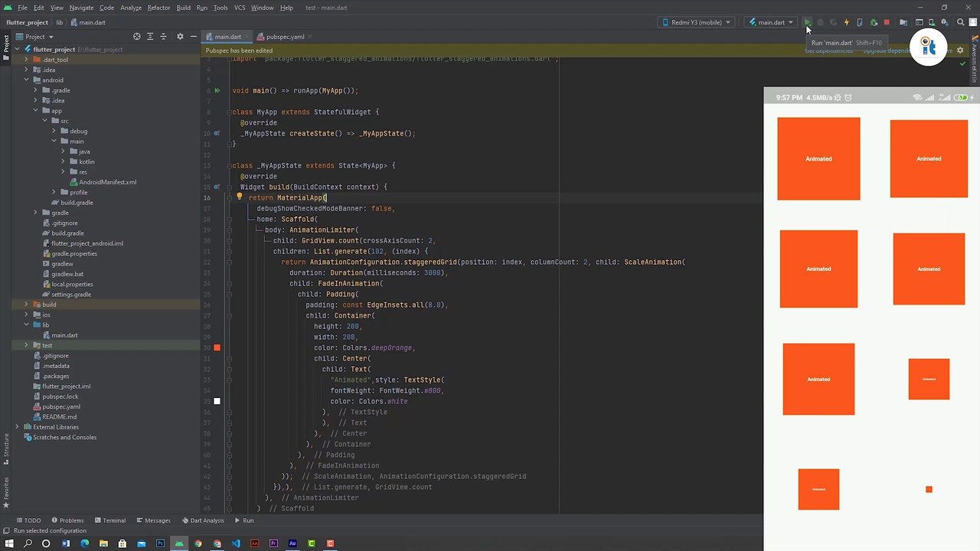Click the light bulb hint on MaterialApp line
Screen dimensions: 980x551
(239, 197)
